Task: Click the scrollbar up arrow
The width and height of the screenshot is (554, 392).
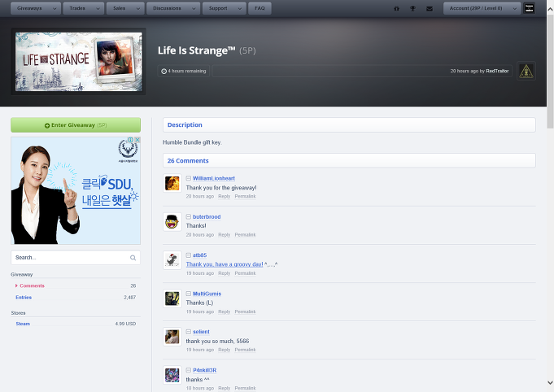Action: pos(550,9)
